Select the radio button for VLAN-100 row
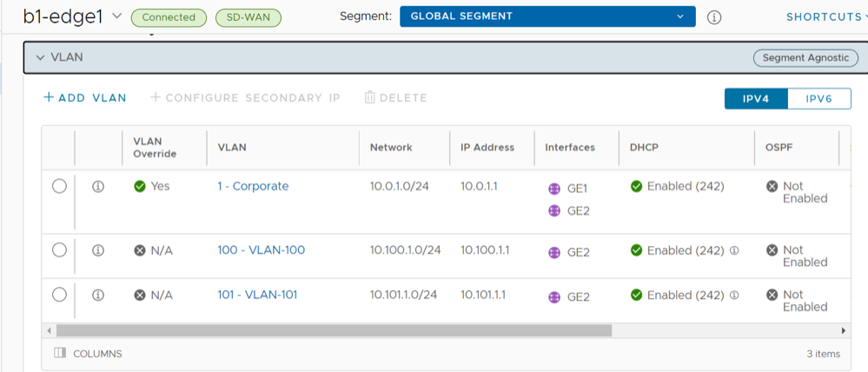The image size is (868, 372). pos(59,250)
